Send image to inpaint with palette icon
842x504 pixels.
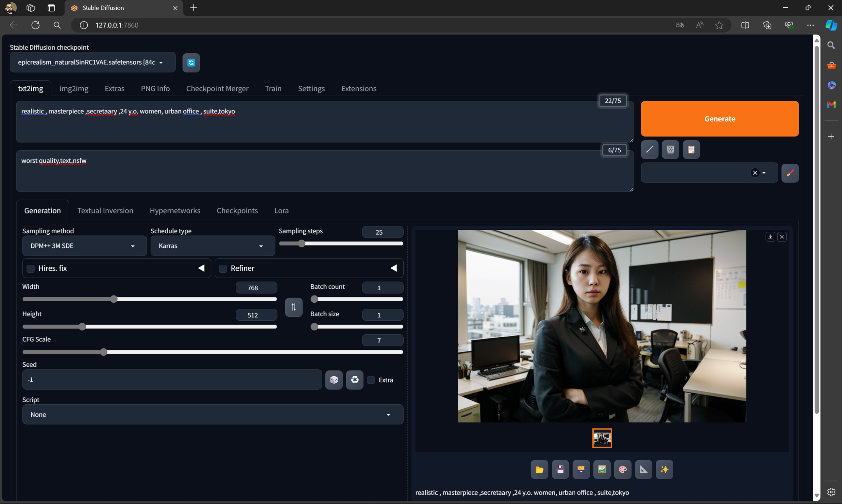point(622,469)
